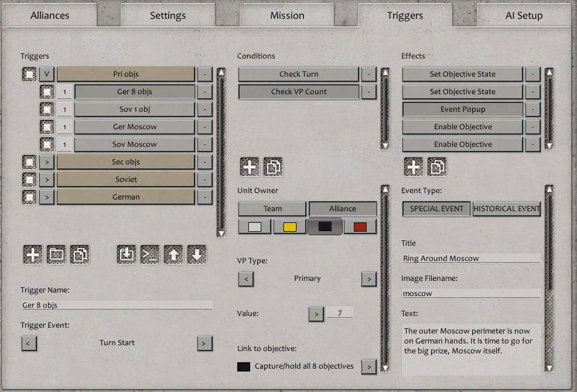This screenshot has width=577, height=392.
Task: Remove the Event Popup effect
Action: point(533,109)
